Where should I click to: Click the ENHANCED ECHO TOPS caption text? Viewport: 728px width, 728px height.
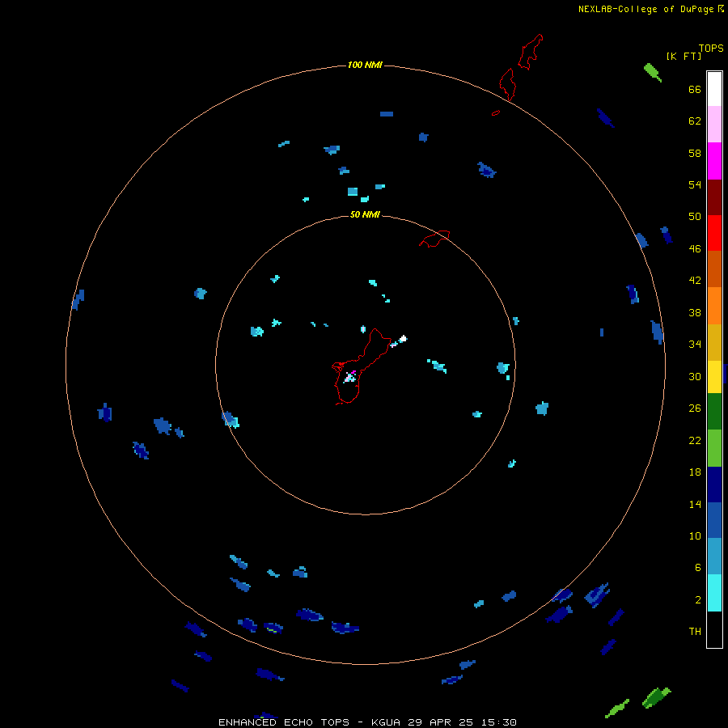[284, 722]
